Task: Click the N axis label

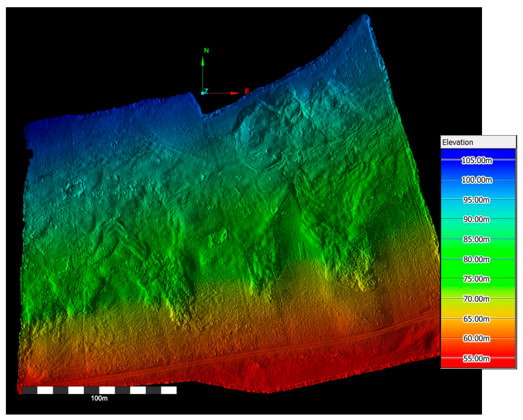Action: tap(206, 50)
